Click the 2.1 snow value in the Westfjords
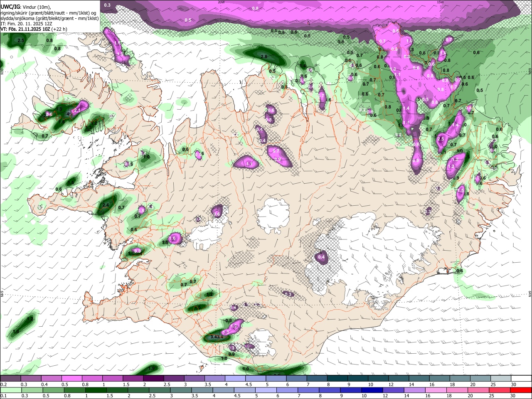Image resolution: width=532 pixels, height=399 pixels. pos(78,110)
